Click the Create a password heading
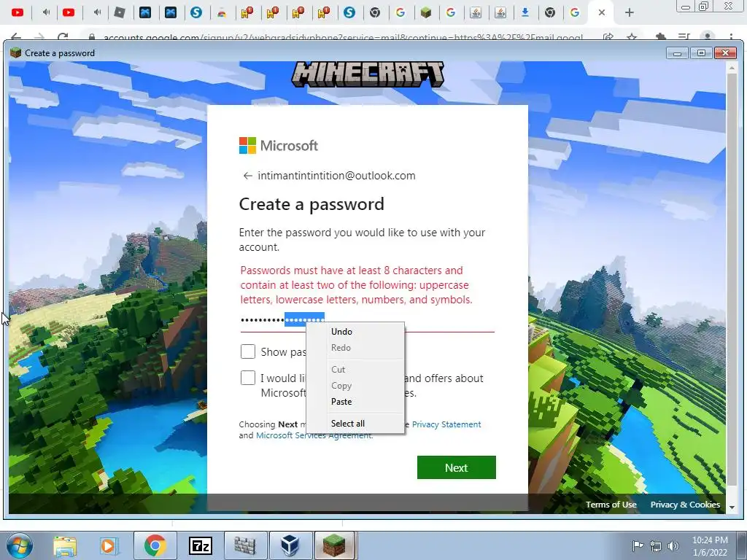The image size is (747, 560). [x=311, y=204]
